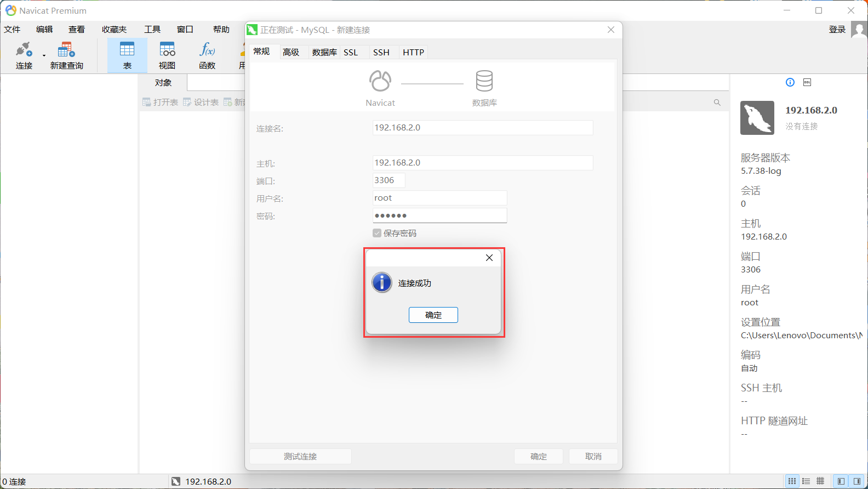Focus the 端口 input field
This screenshot has height=489, width=868.
(389, 180)
